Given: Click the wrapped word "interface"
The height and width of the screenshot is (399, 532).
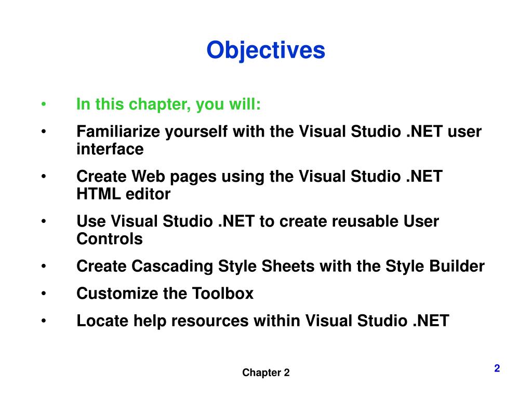Looking at the screenshot, I should click(110, 150).
